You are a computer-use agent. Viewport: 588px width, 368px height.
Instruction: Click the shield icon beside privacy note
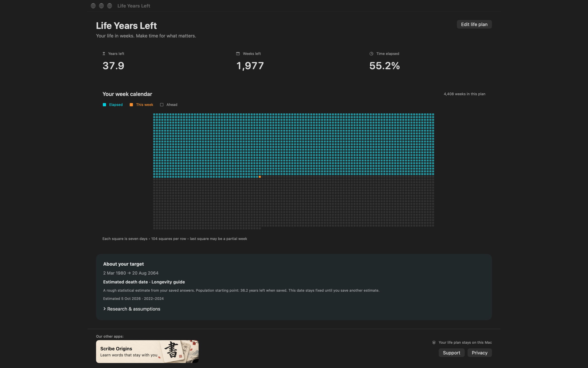pyautogui.click(x=434, y=342)
